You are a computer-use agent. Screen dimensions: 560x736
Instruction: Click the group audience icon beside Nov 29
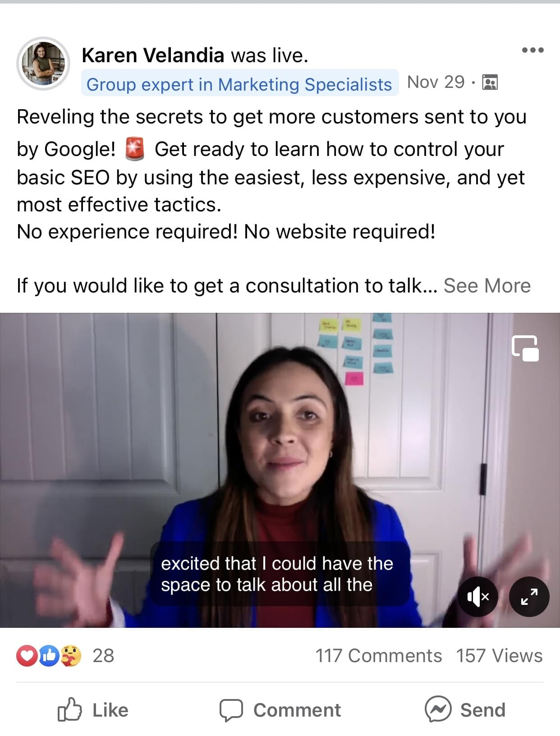[490, 82]
